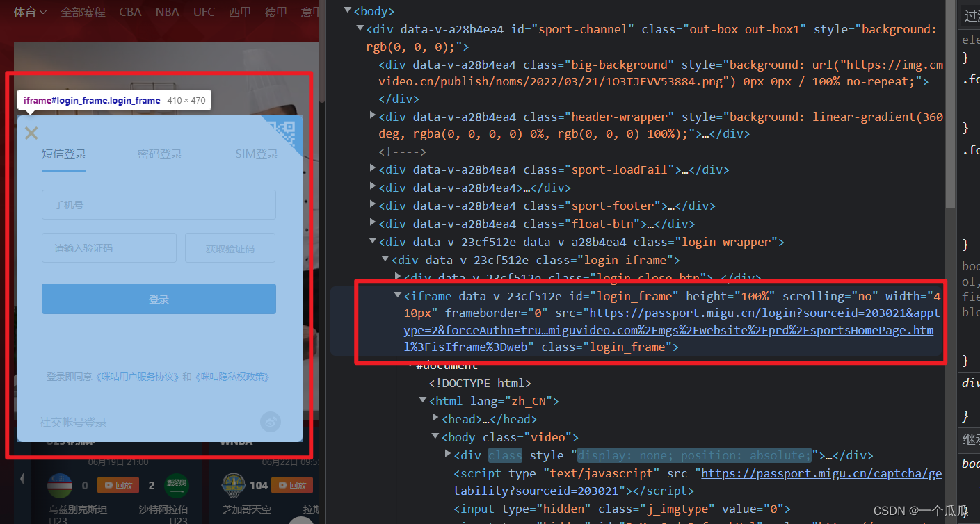Click the styles filter field 过滤
This screenshot has width=980, height=524.
point(970,15)
